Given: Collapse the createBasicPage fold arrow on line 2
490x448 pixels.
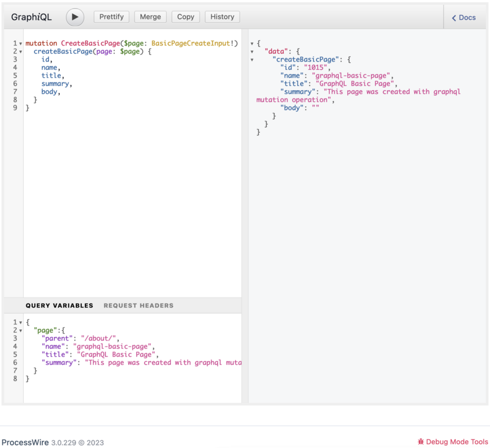Looking at the screenshot, I should click(21, 52).
